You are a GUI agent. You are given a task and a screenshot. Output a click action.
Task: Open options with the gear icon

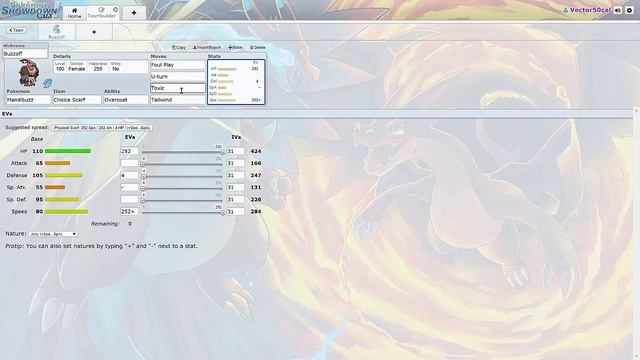pos(629,10)
